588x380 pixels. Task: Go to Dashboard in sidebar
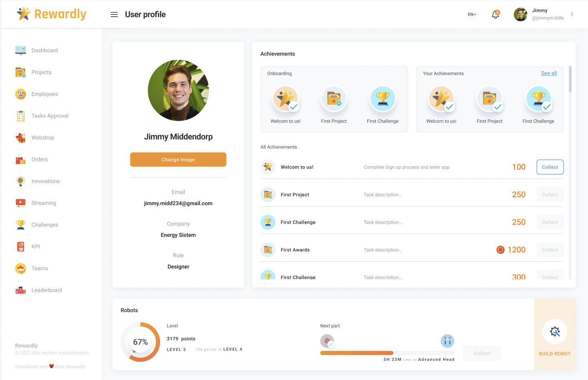click(x=44, y=51)
